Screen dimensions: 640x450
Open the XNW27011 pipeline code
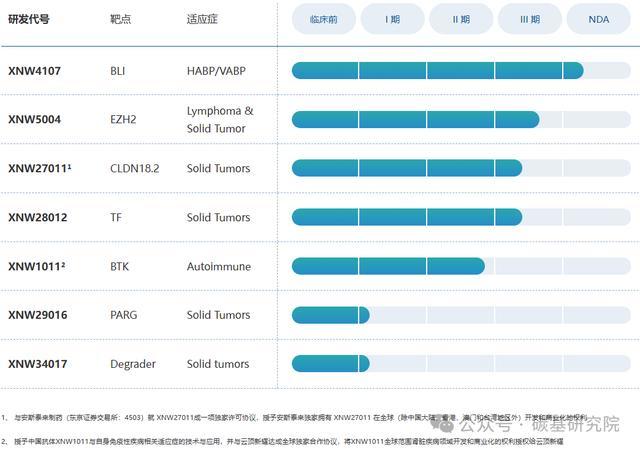click(x=40, y=168)
